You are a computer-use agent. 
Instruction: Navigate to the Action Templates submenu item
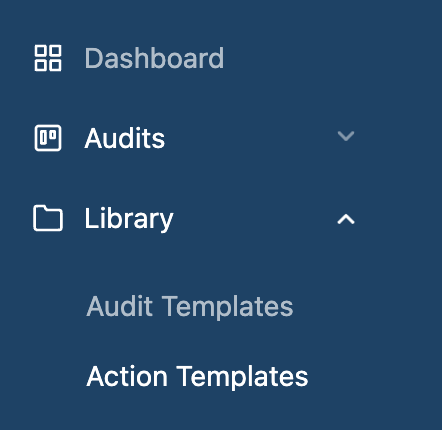197,377
